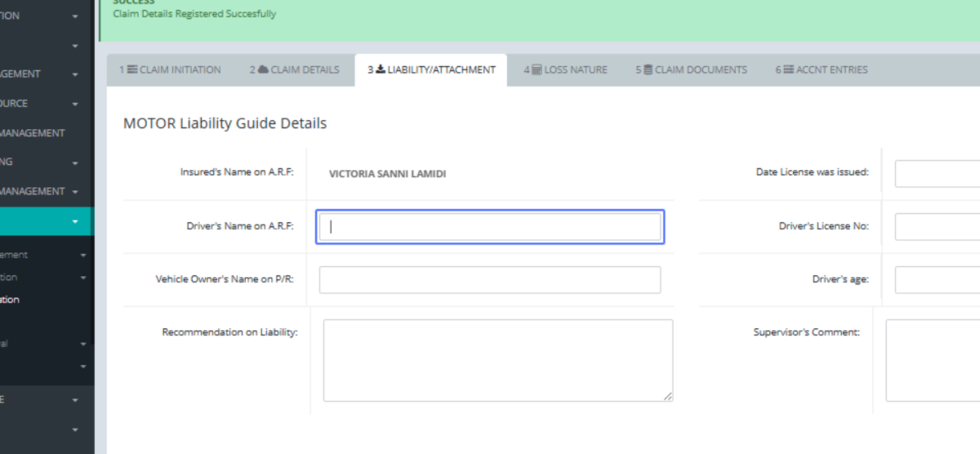
Task: Click the Recommendation on Liability text area
Action: point(498,360)
